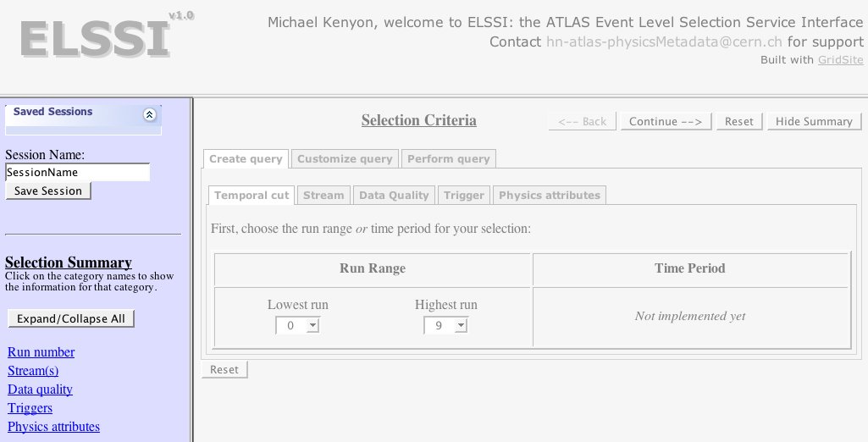Open the Trigger sub-tab
Viewport: 868px width, 442px height.
click(464, 195)
